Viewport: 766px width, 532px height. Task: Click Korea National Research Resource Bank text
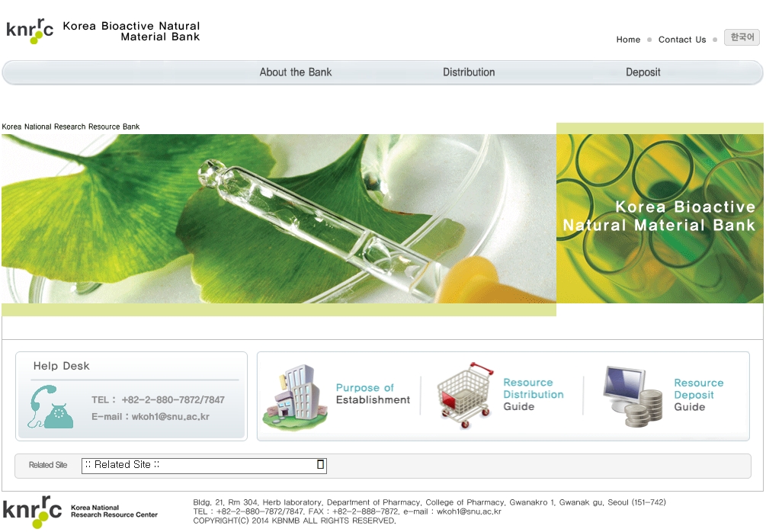[70, 127]
